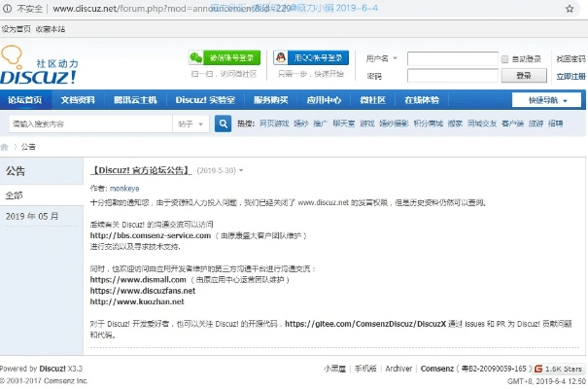Open the 微社区 nav tab
The width and height of the screenshot is (588, 389).
coord(372,100)
